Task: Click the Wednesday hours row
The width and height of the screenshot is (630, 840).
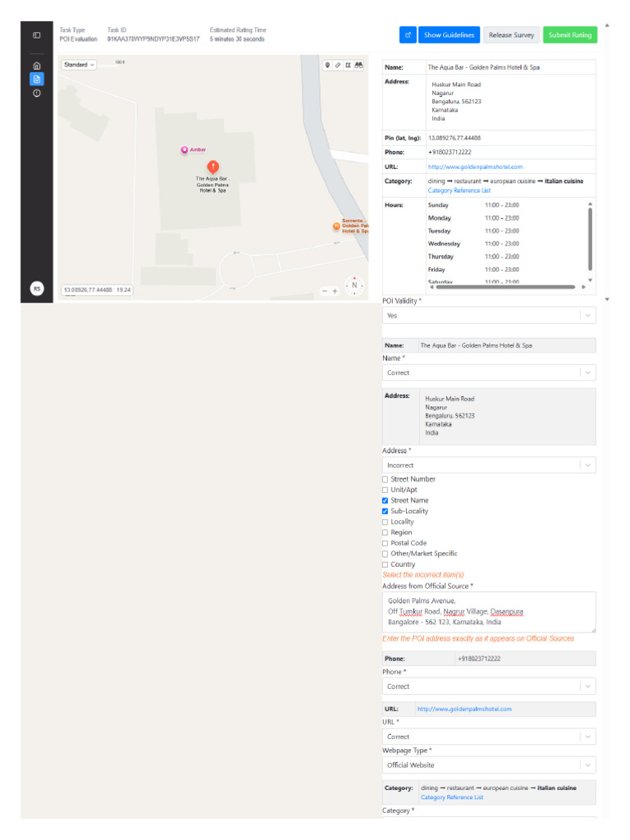Action: tap(473, 244)
